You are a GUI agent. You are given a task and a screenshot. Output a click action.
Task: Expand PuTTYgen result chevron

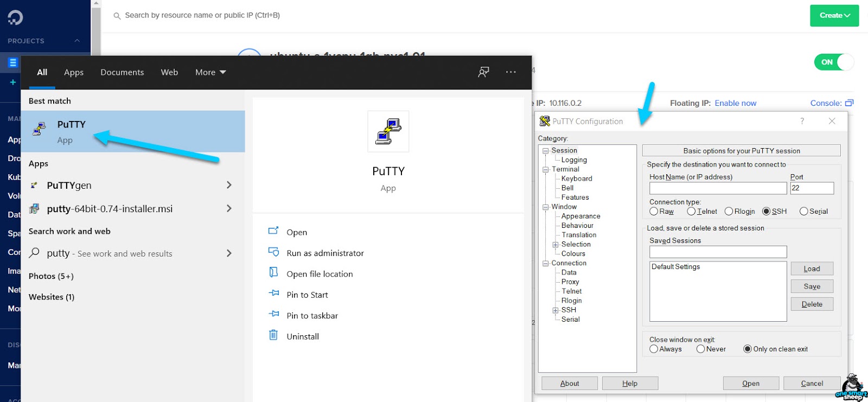coord(229,185)
